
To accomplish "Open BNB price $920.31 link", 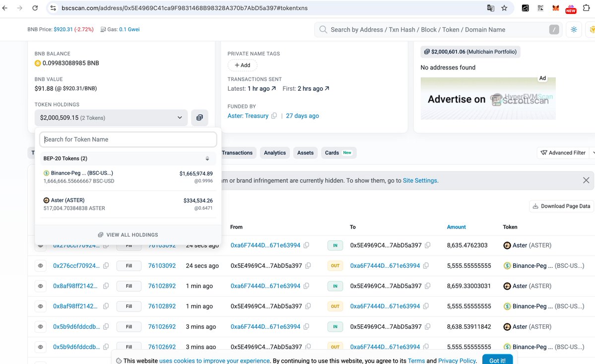I will pos(63,29).
